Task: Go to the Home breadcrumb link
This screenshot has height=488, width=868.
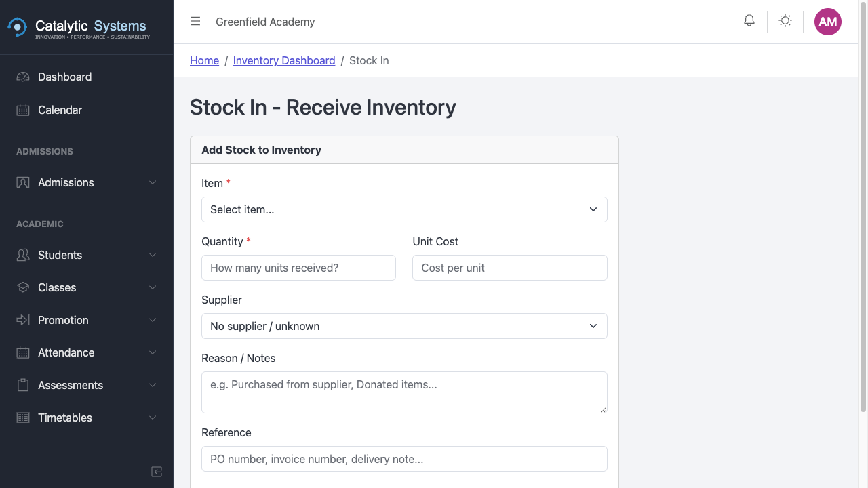Action: 204,60
